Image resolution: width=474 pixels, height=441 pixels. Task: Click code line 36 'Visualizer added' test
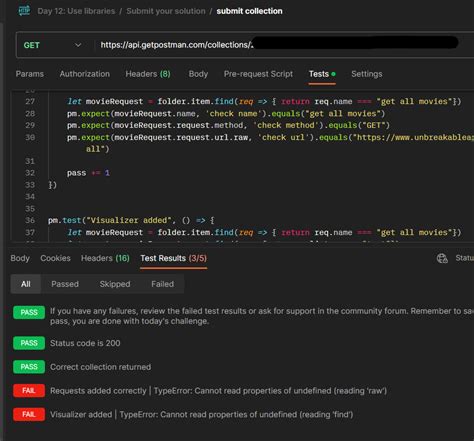point(131,220)
